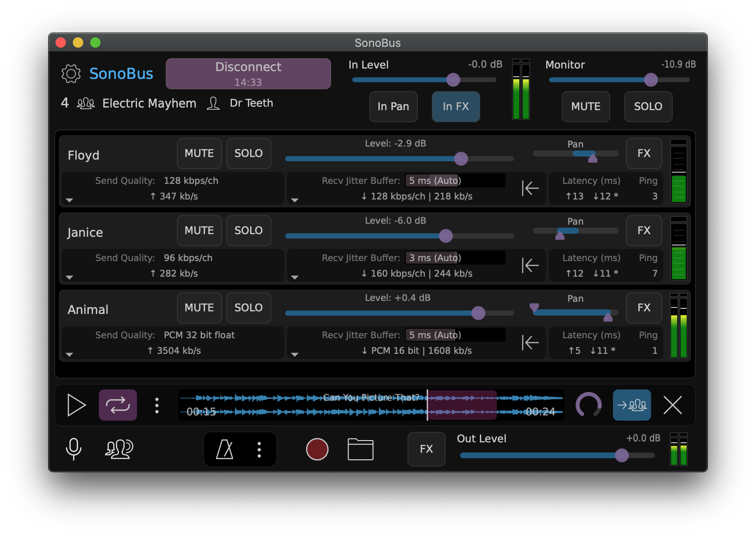Toggle the metronome
The width and height of the screenshot is (756, 536).
pos(225,449)
